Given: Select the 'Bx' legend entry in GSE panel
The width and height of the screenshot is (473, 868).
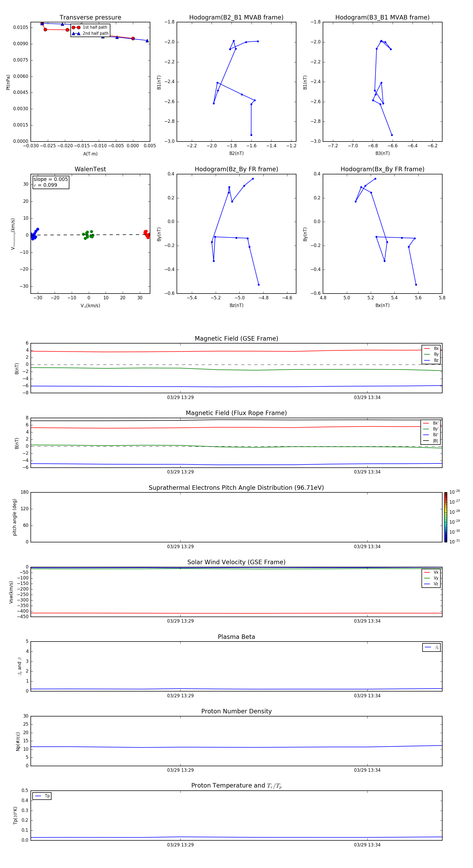Looking at the screenshot, I should (431, 349).
